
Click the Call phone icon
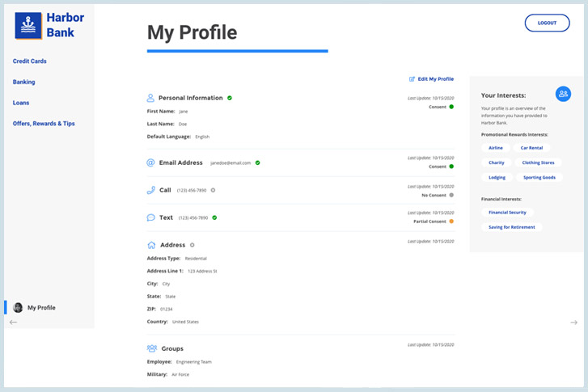(150, 190)
